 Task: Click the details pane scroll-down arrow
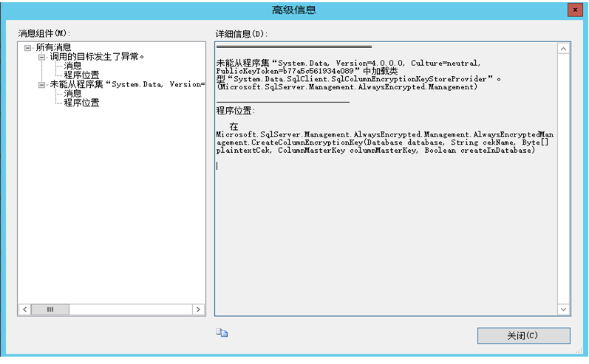[x=563, y=309]
